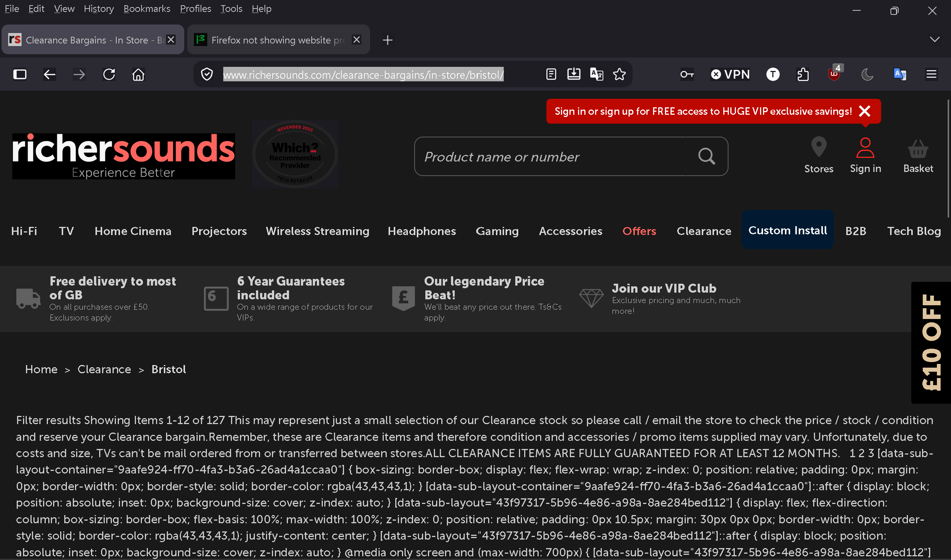Click the Which? Recommended Provider badge

pos(295,154)
